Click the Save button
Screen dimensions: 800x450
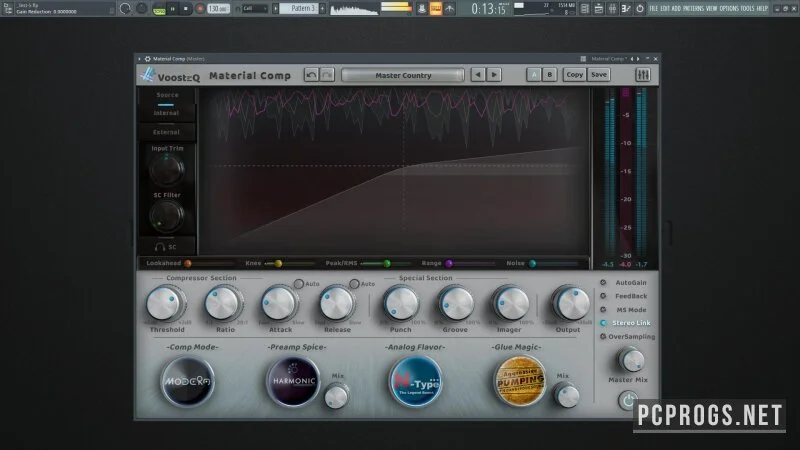(598, 75)
